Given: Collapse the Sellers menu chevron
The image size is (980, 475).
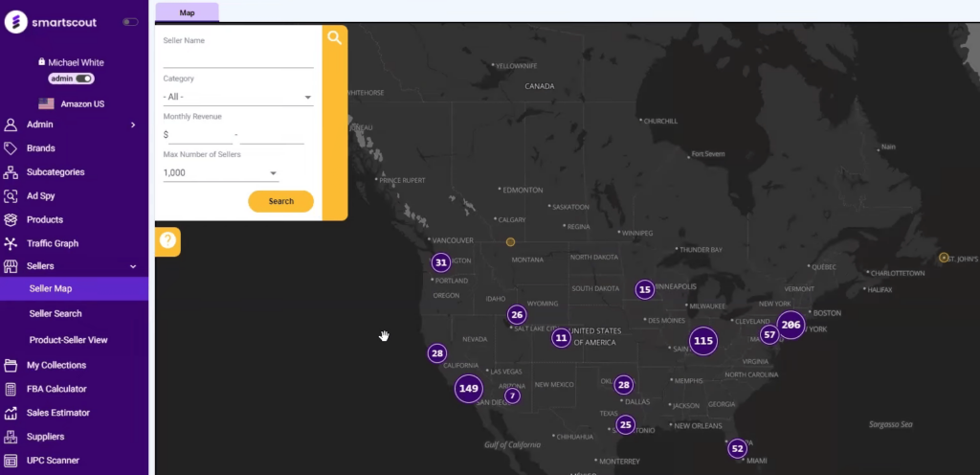Looking at the screenshot, I should (133, 267).
